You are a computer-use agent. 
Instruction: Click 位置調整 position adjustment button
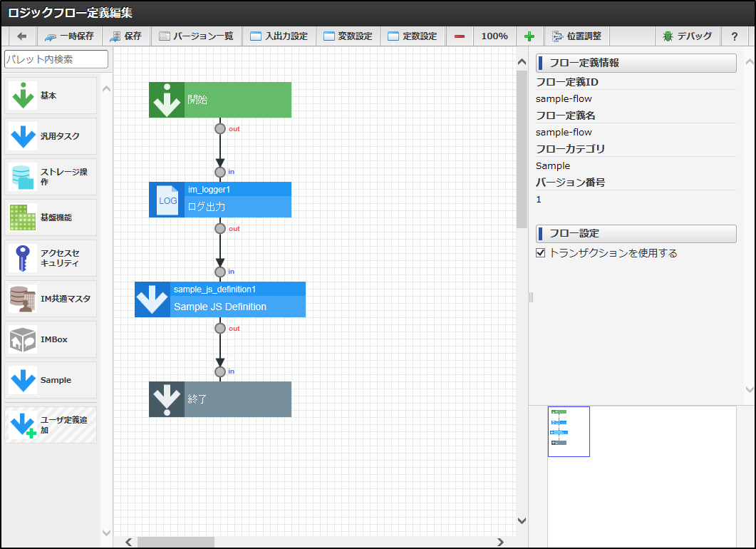[577, 36]
